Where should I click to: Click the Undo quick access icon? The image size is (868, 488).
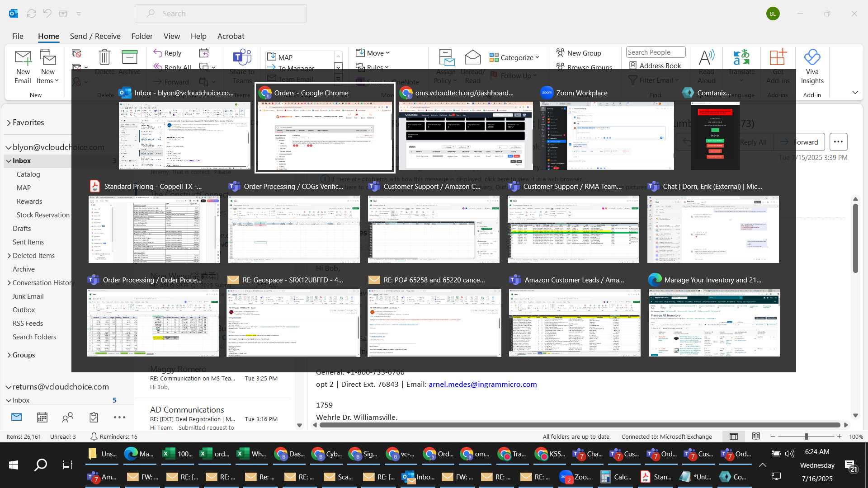47,14
